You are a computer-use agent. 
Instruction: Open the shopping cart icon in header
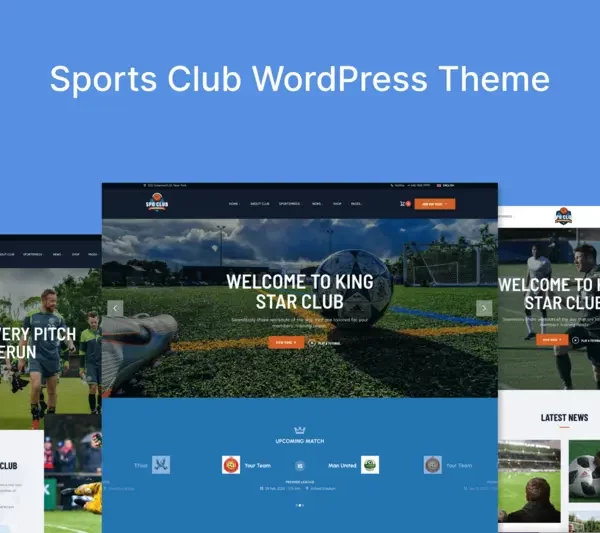[x=402, y=204]
